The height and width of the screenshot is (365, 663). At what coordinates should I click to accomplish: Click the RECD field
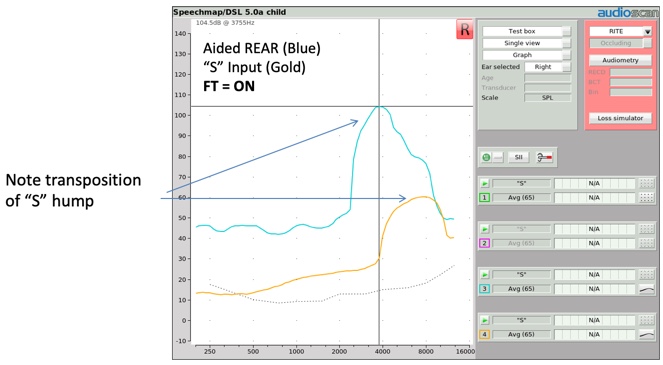click(x=630, y=72)
